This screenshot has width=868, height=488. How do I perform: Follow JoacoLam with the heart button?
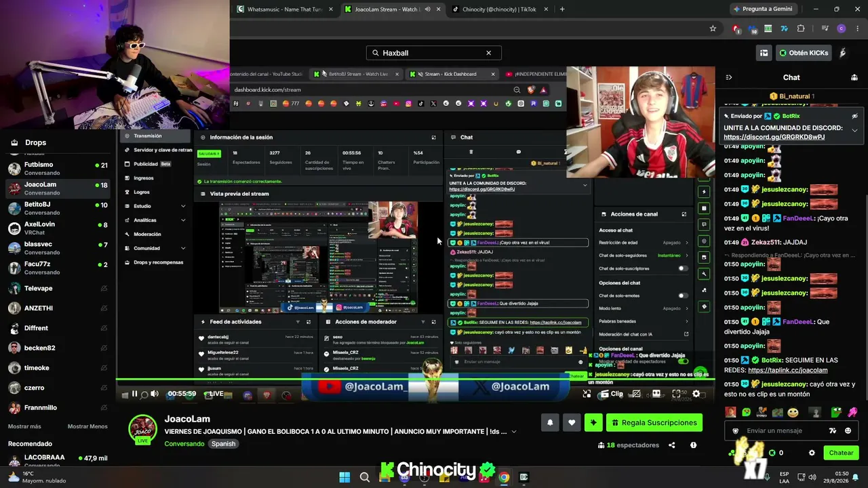(572, 422)
